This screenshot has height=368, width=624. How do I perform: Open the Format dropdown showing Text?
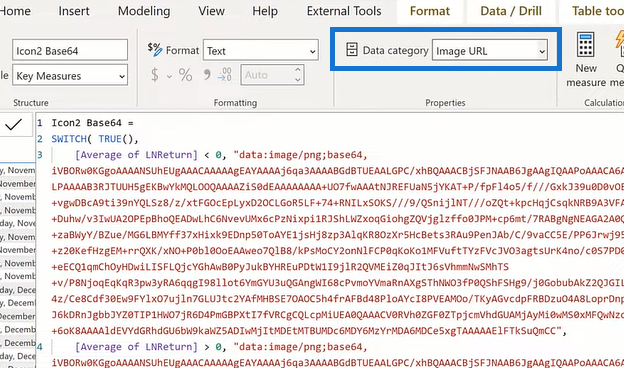261,50
